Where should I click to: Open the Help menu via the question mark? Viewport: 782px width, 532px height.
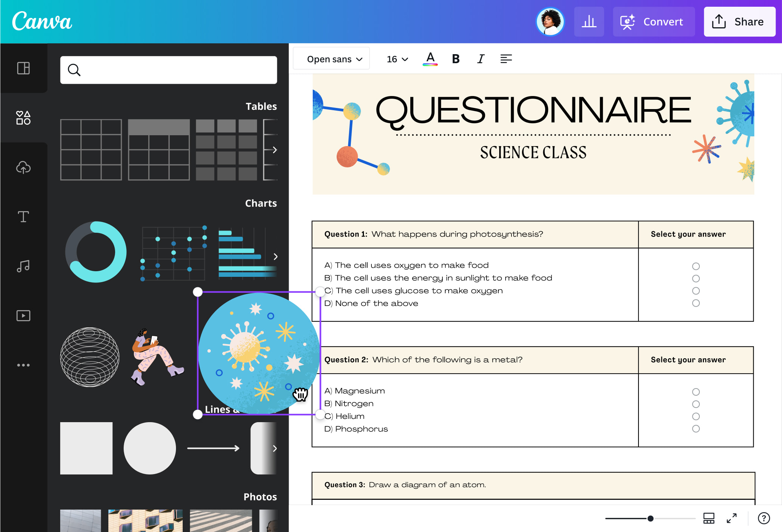764,518
